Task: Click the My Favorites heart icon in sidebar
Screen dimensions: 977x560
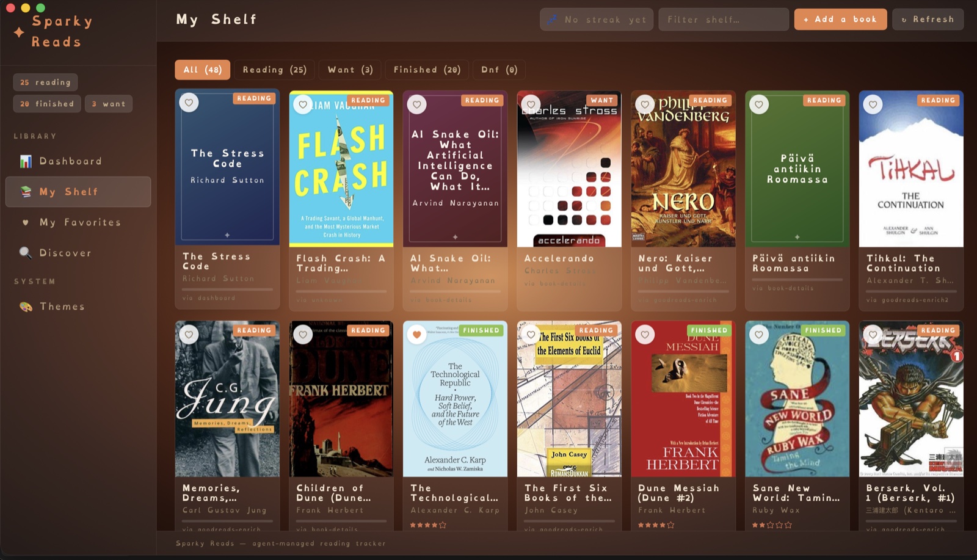Action: 26,222
